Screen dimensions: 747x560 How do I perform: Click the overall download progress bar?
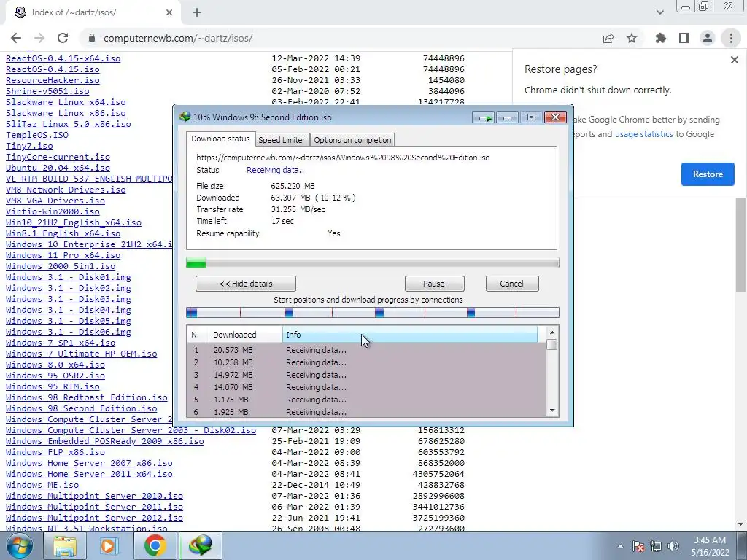(x=373, y=262)
